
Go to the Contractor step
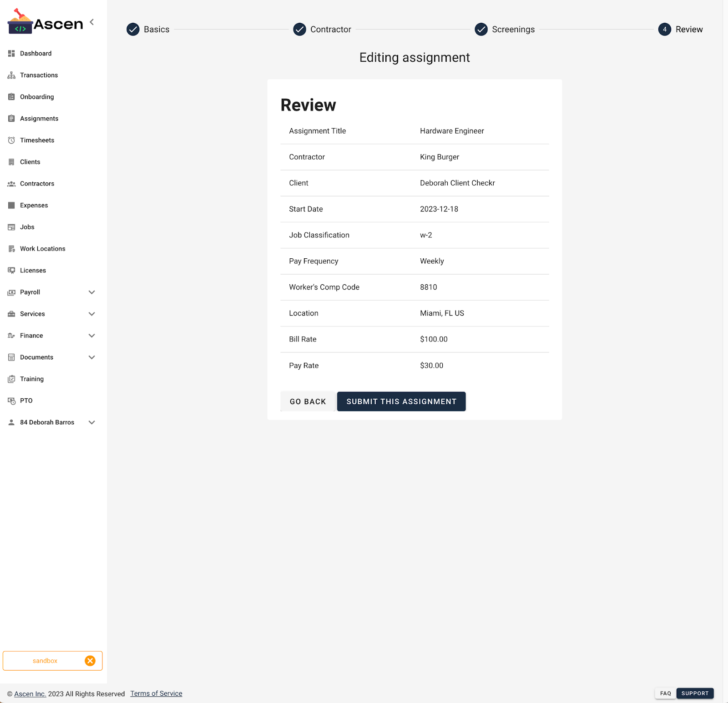coord(322,29)
